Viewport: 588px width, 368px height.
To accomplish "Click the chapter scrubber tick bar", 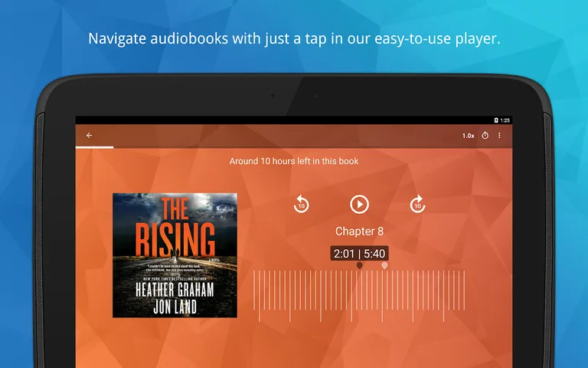I will pos(359,296).
